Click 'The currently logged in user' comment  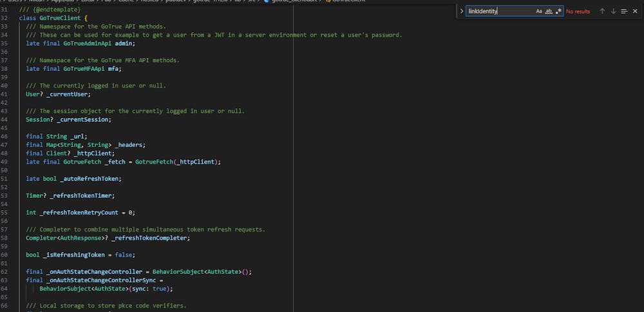pos(96,86)
